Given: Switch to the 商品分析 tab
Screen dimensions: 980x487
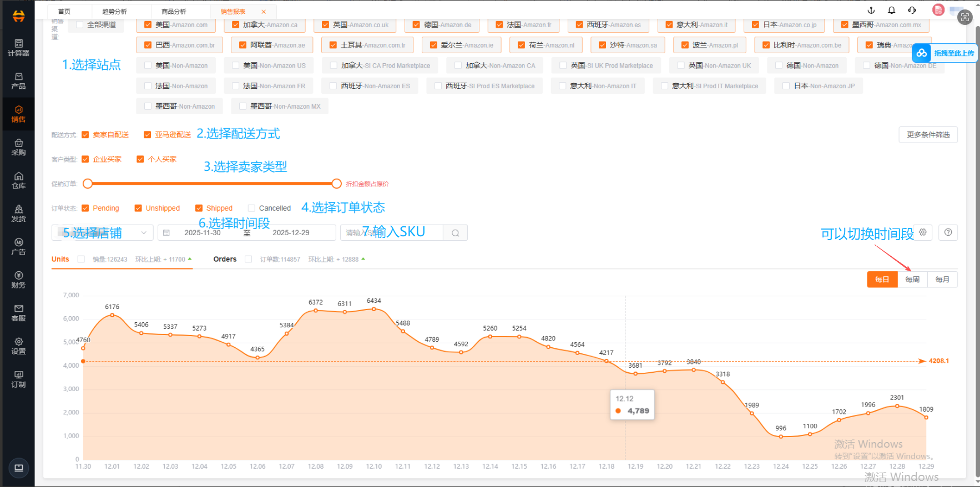Looking at the screenshot, I should coord(174,12).
